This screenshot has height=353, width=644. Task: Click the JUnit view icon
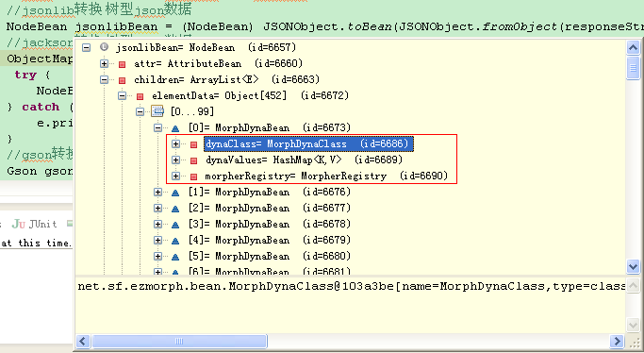point(19,224)
